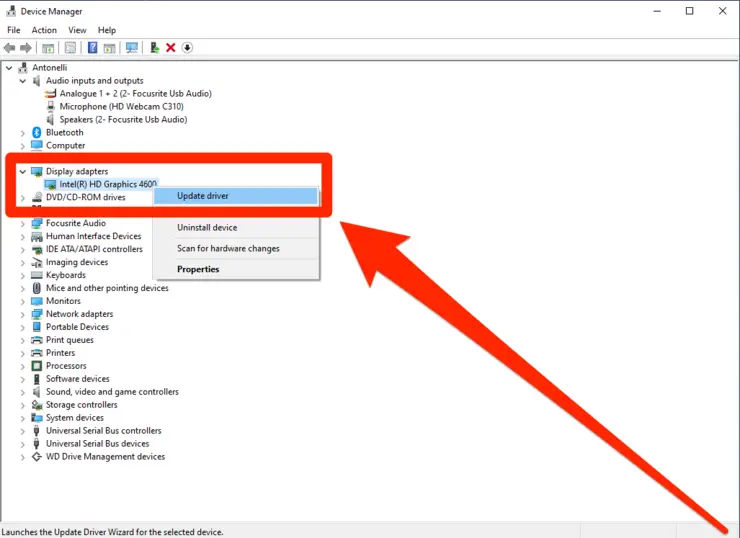Select Microphone (HD Webcam C310) device
This screenshot has height=538, width=740.
pyautogui.click(x=121, y=107)
